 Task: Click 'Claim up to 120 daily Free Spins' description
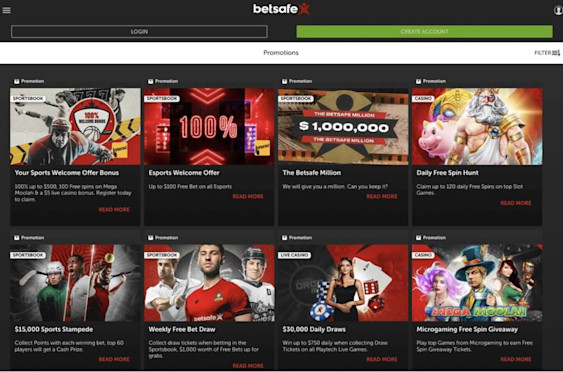pos(469,190)
